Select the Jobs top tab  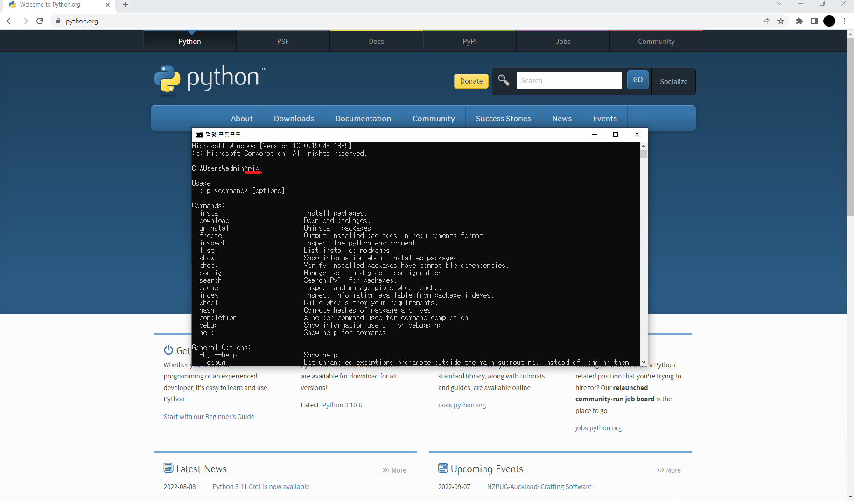click(x=563, y=42)
